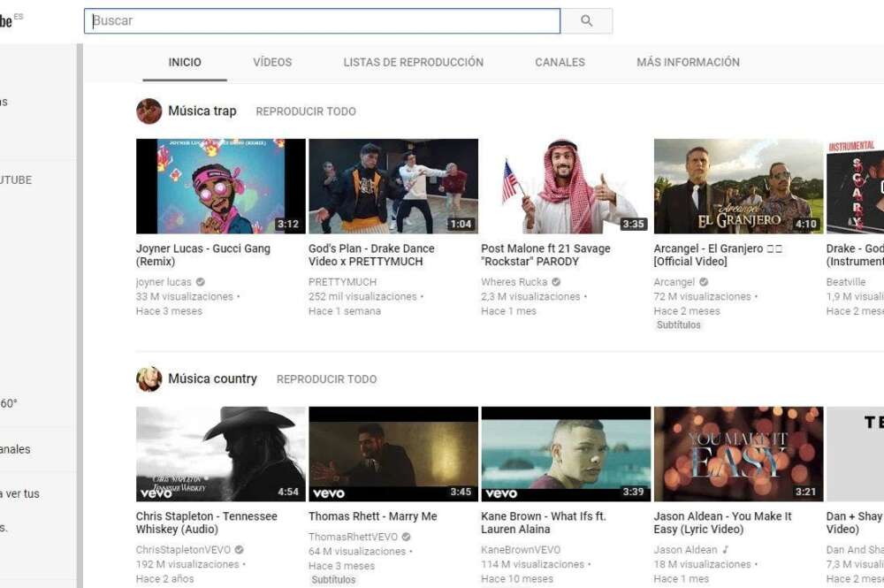Click verified badge next to ThomasRhettVEVO
This screenshot has width=884, height=588.
tap(406, 537)
